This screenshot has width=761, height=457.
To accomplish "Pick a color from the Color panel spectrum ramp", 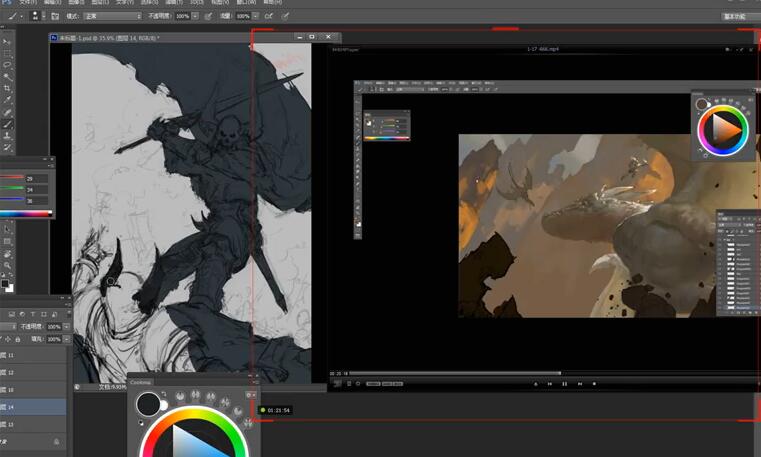I will pyautogui.click(x=25, y=213).
